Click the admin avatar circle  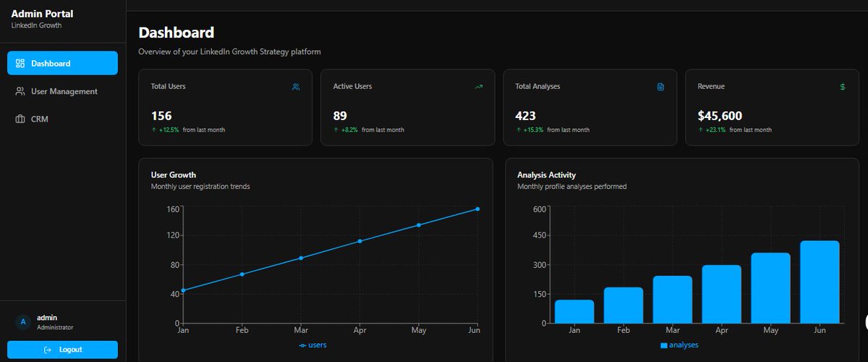tap(23, 321)
